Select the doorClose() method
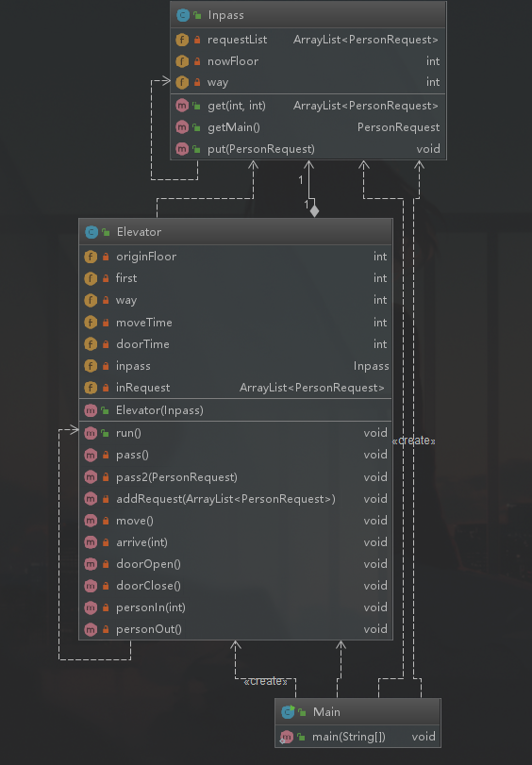The image size is (532, 765). [x=148, y=586]
